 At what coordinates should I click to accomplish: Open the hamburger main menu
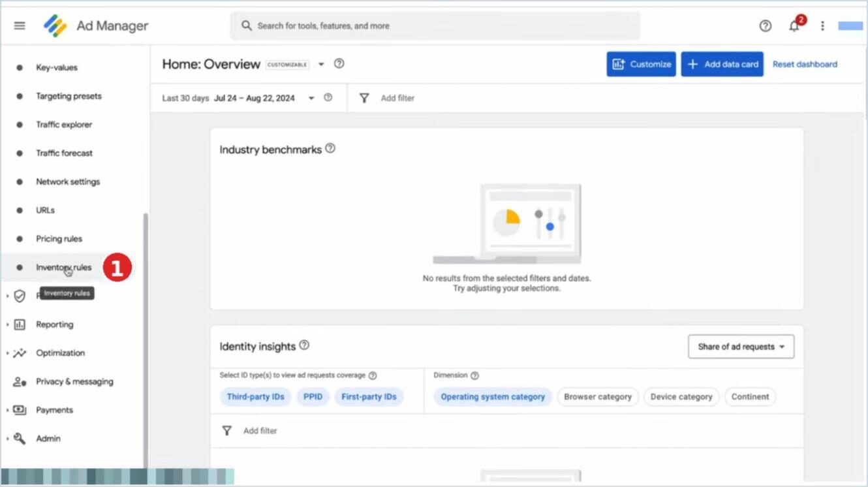(x=20, y=25)
